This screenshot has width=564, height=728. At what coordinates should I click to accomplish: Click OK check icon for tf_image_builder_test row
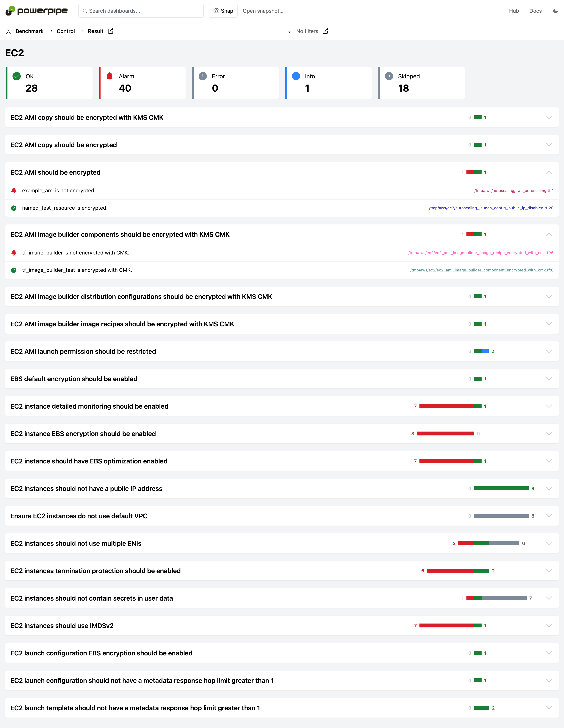[x=14, y=270]
